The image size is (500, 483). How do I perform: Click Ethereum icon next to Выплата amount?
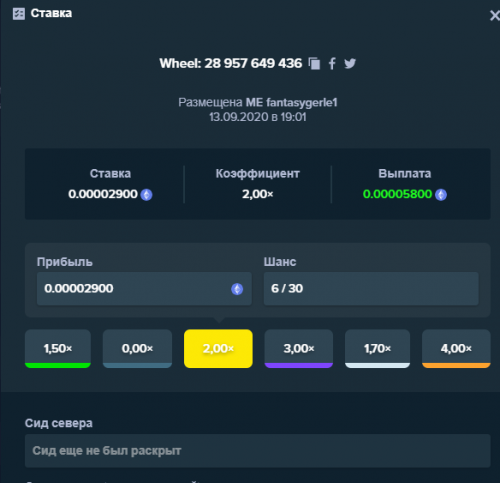441,194
